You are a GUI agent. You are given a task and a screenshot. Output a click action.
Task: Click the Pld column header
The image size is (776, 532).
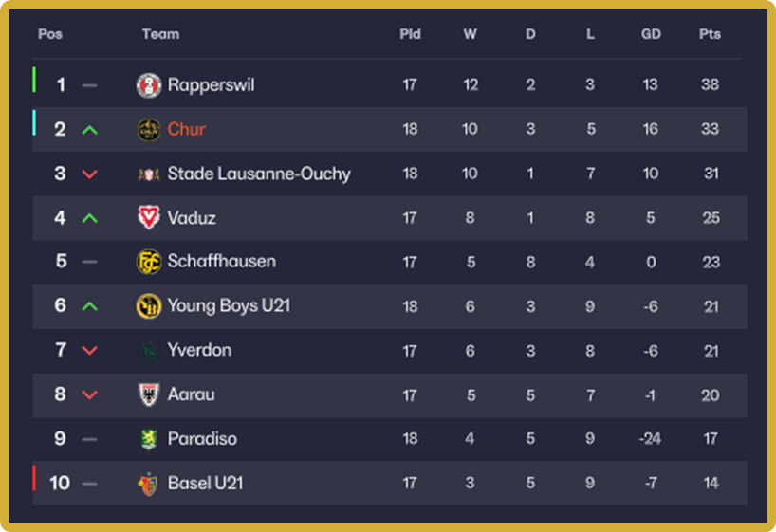pyautogui.click(x=410, y=34)
